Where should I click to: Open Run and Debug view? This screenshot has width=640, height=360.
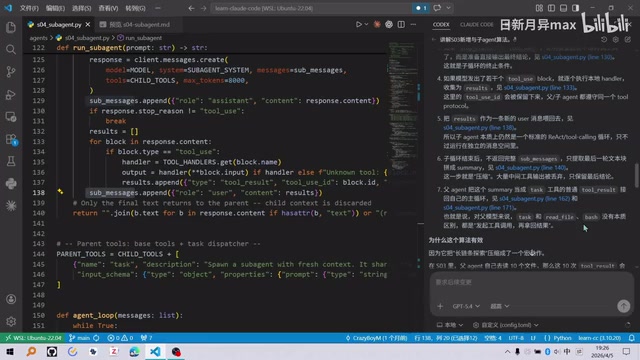point(11,94)
